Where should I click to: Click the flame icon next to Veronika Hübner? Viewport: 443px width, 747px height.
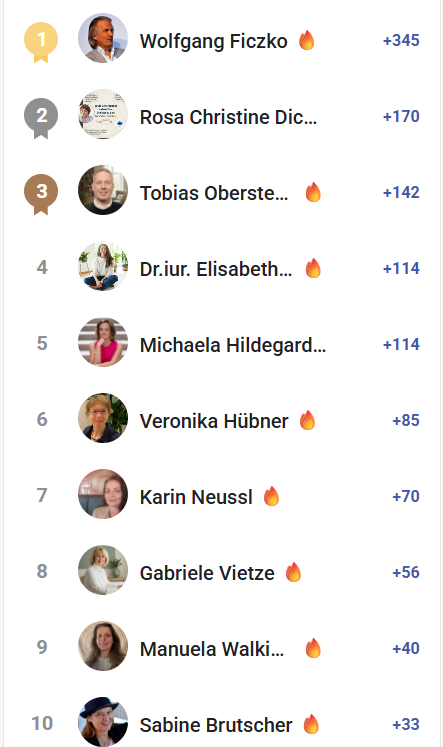coord(307,420)
